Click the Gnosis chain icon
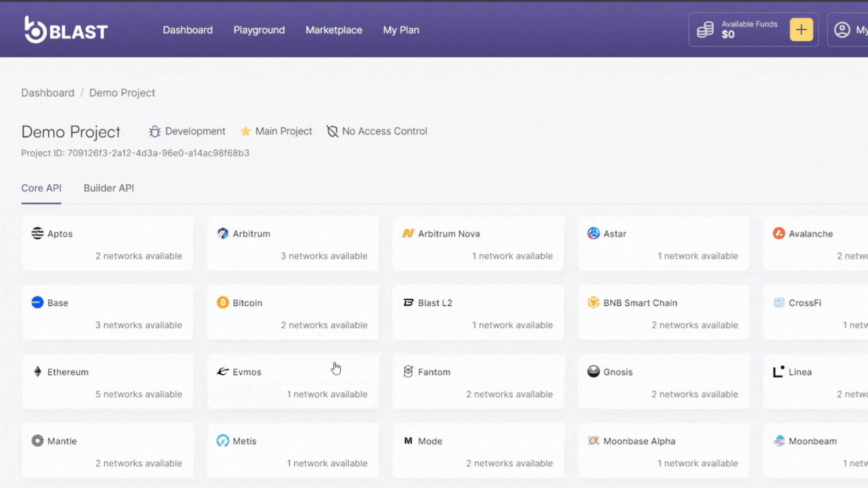 (593, 371)
